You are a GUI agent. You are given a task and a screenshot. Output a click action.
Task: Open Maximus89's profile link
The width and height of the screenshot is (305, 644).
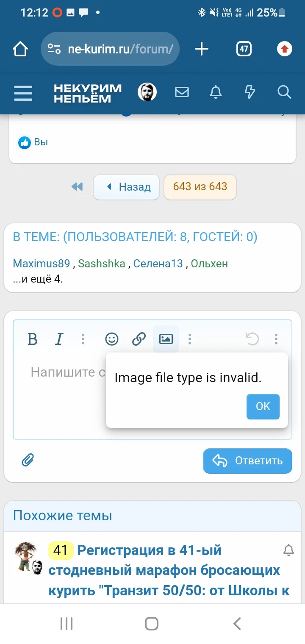[41, 264]
